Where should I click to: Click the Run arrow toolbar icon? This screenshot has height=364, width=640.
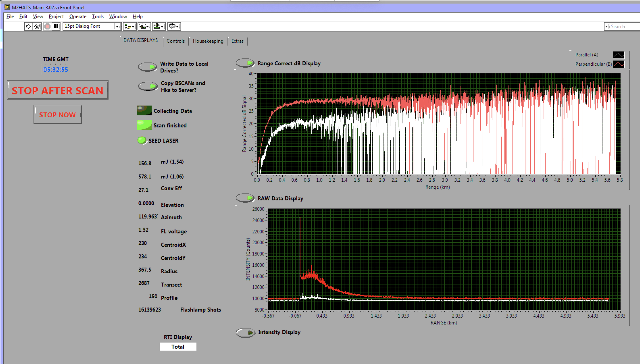(x=28, y=26)
